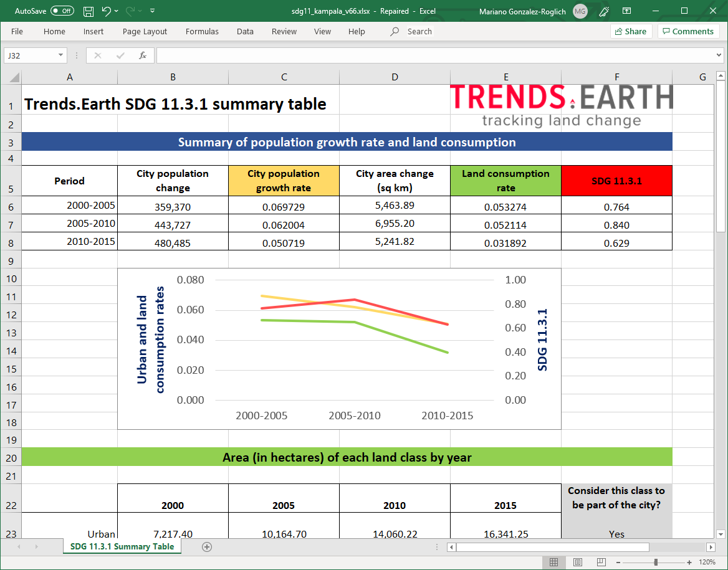The height and width of the screenshot is (570, 728).
Task: Undo the last action
Action: point(106,11)
